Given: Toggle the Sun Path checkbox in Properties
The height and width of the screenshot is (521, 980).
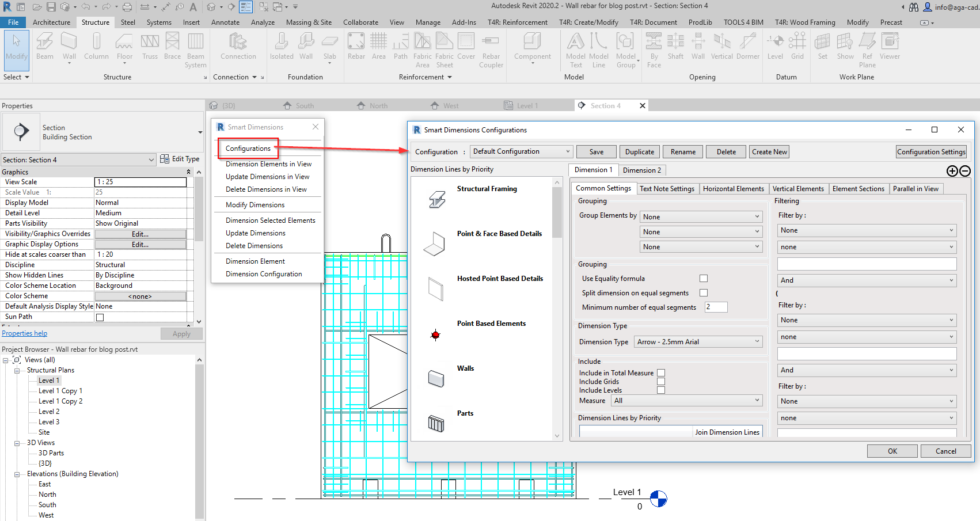Looking at the screenshot, I should [100, 317].
